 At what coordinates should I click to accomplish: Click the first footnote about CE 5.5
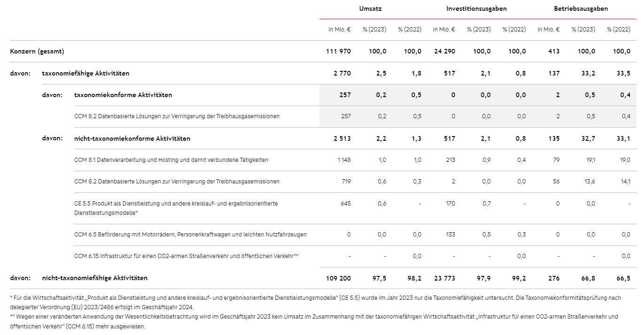[315, 302]
